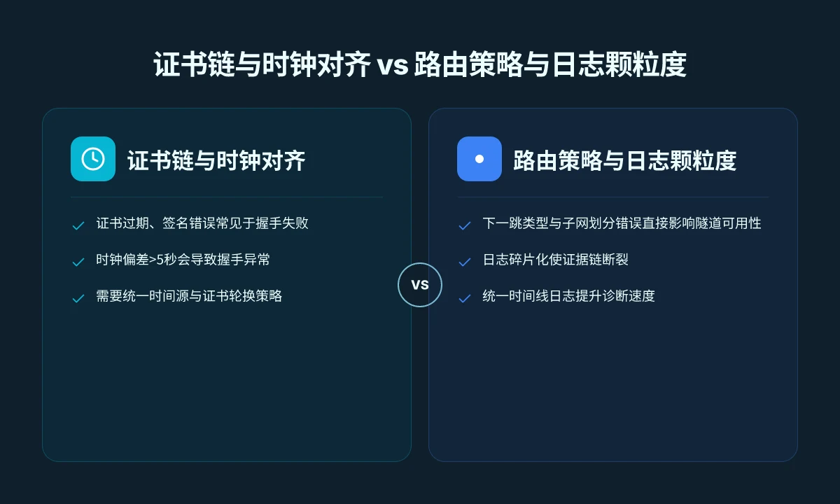
Task: Click the text 统一时间线日志提升诊断速度
Action: (568, 296)
